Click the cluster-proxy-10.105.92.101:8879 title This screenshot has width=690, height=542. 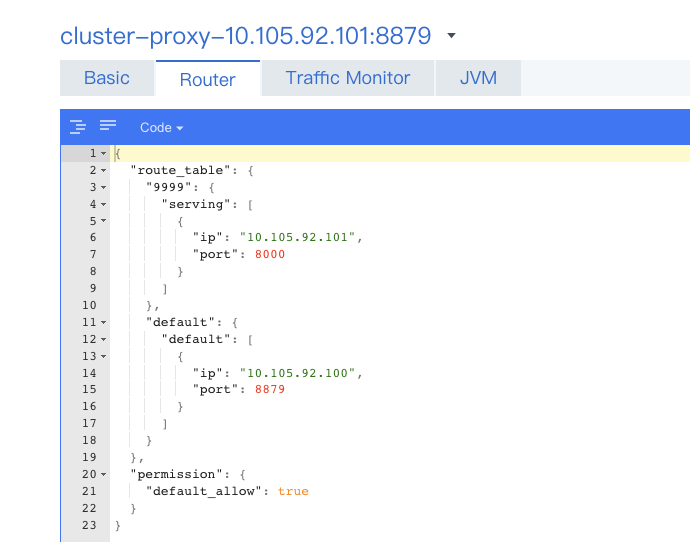[246, 36]
